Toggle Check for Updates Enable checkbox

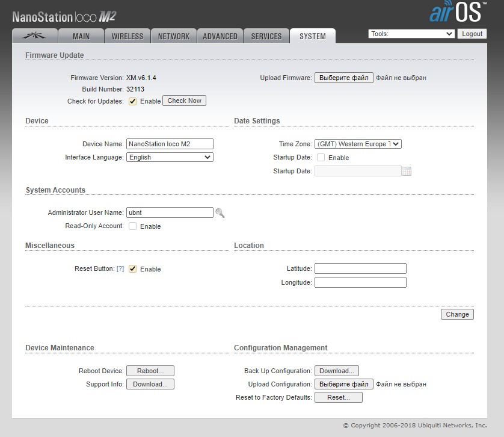132,101
